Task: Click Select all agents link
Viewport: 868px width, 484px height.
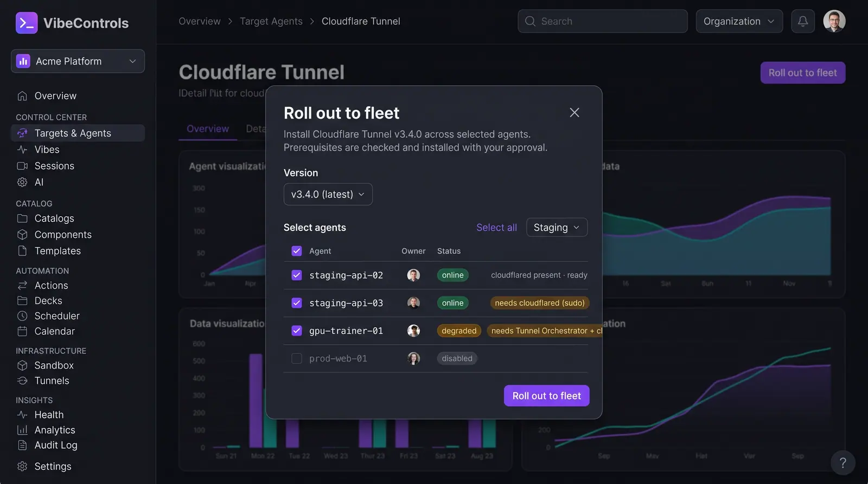Action: coord(496,228)
